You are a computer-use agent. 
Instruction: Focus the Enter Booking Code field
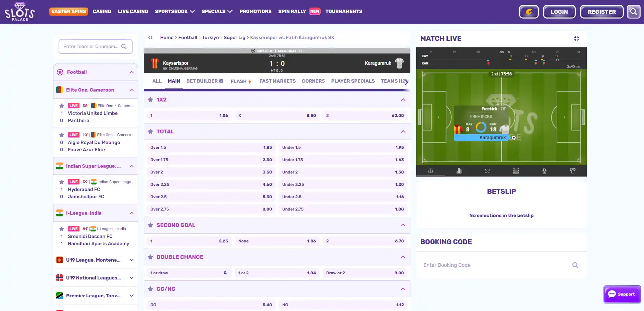tap(501, 265)
